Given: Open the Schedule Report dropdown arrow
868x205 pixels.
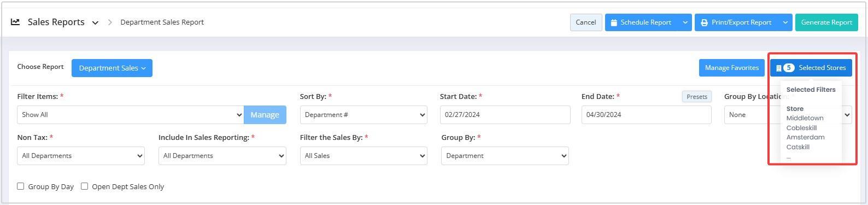Looking at the screenshot, I should pos(685,22).
